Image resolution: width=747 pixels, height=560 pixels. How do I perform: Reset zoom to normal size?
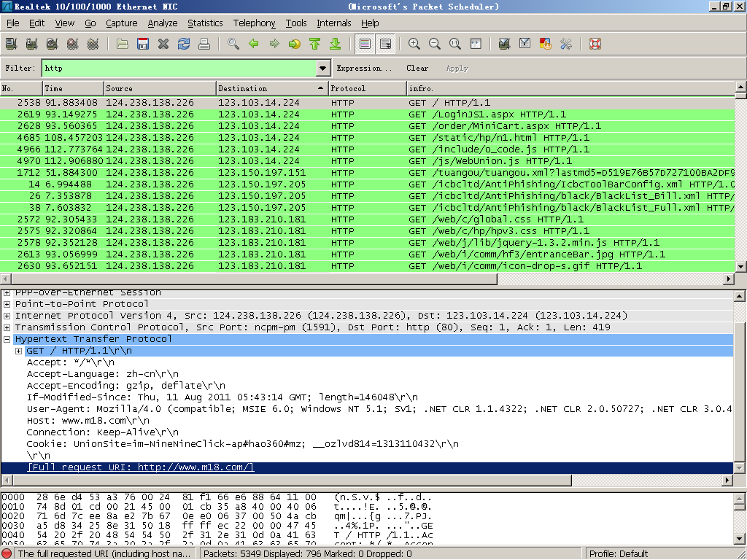click(455, 44)
